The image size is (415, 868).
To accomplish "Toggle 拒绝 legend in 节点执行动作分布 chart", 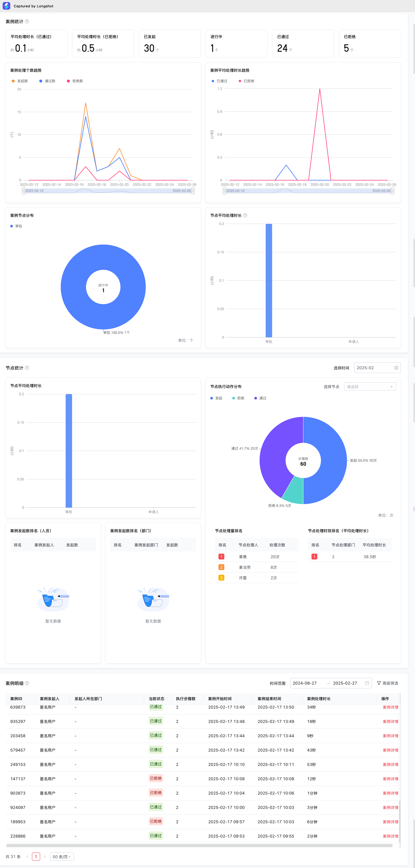I will tap(238, 398).
